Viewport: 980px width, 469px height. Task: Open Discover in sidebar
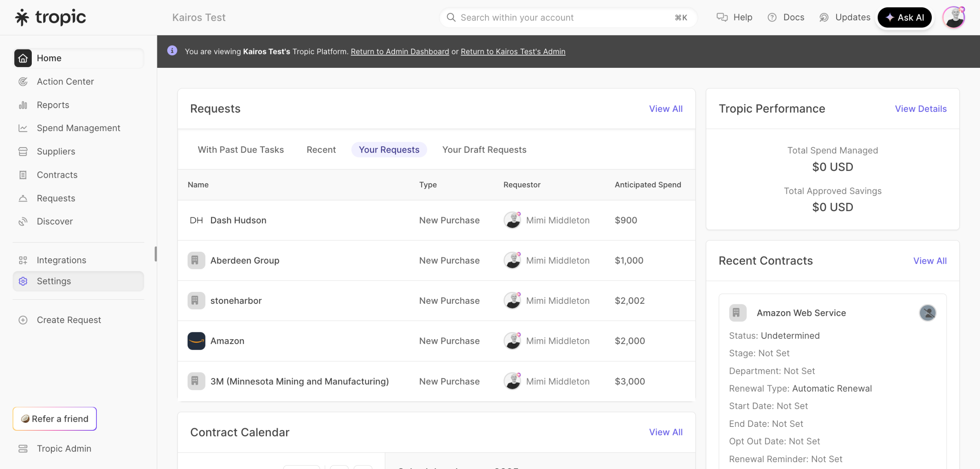point(54,221)
